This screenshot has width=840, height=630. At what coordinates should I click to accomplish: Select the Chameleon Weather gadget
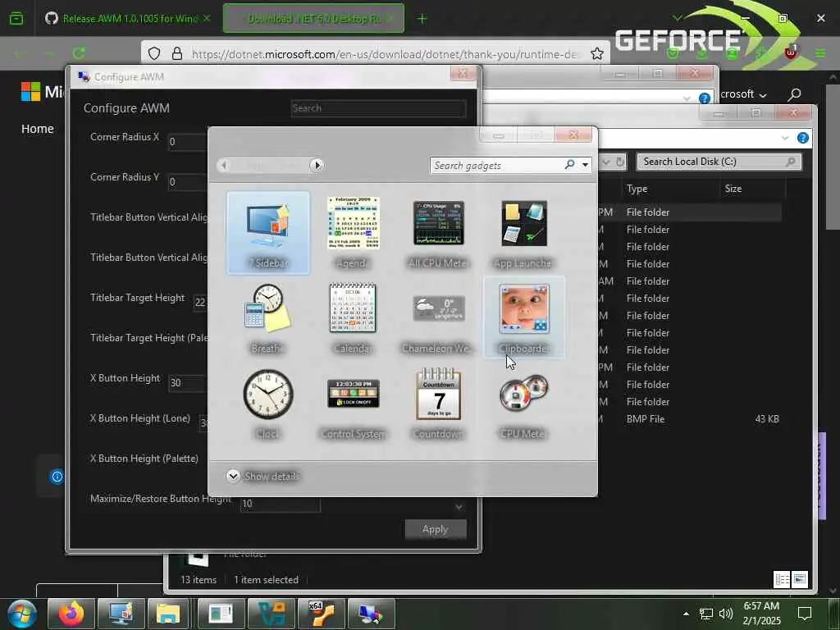(438, 318)
